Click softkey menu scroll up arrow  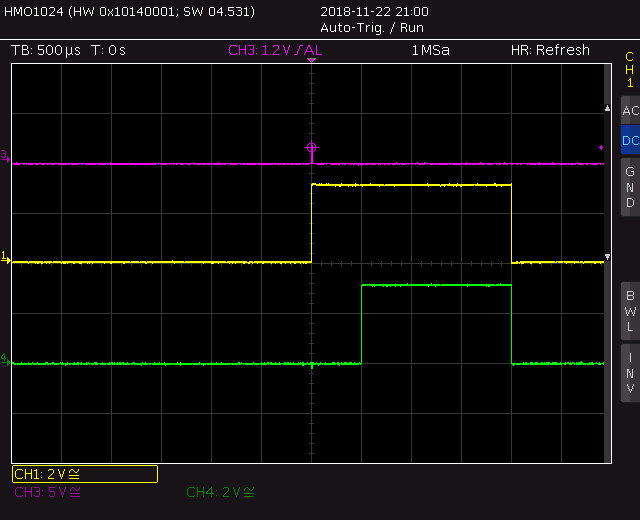point(607,108)
